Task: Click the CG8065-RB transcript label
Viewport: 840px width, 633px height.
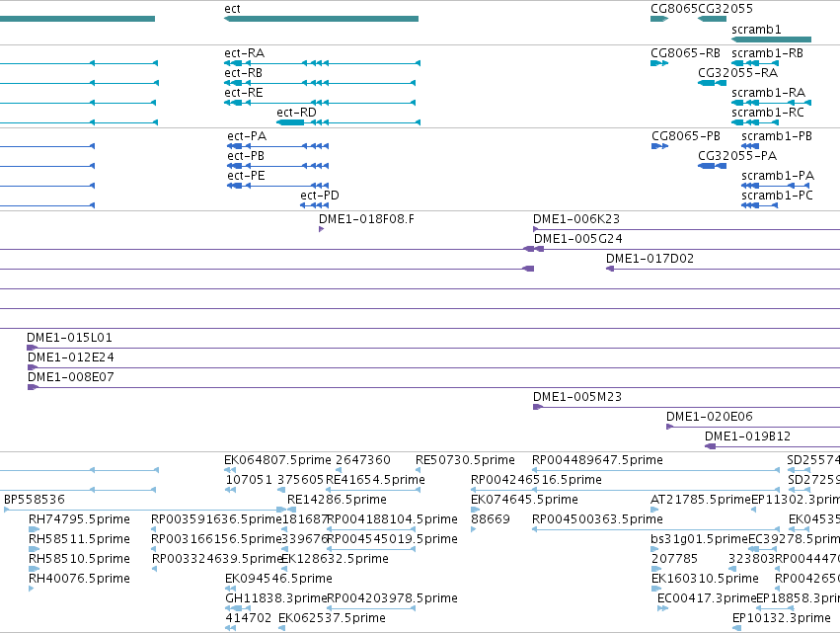Action: (x=685, y=53)
